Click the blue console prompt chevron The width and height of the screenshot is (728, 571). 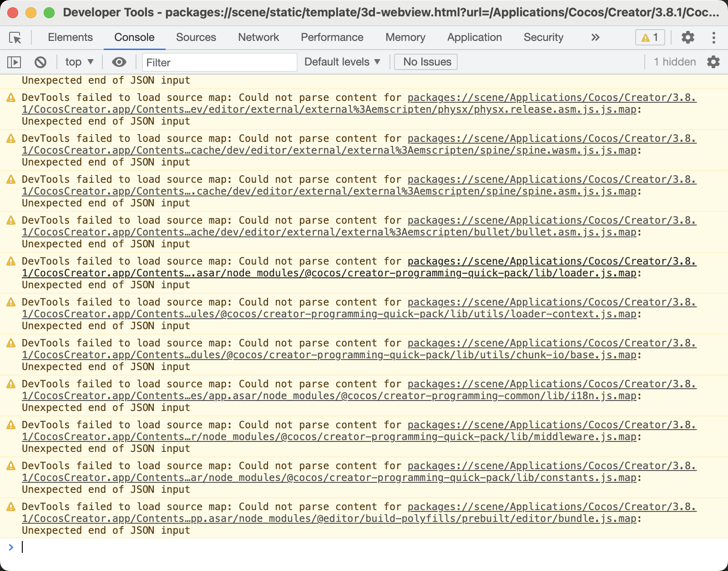tap(11, 547)
